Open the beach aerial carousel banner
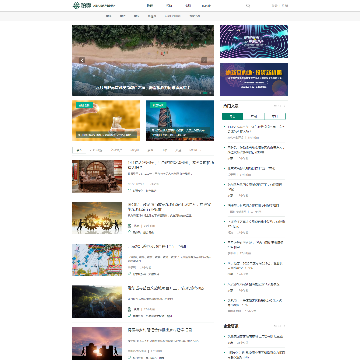The width and height of the screenshot is (360, 360). (x=143, y=60)
